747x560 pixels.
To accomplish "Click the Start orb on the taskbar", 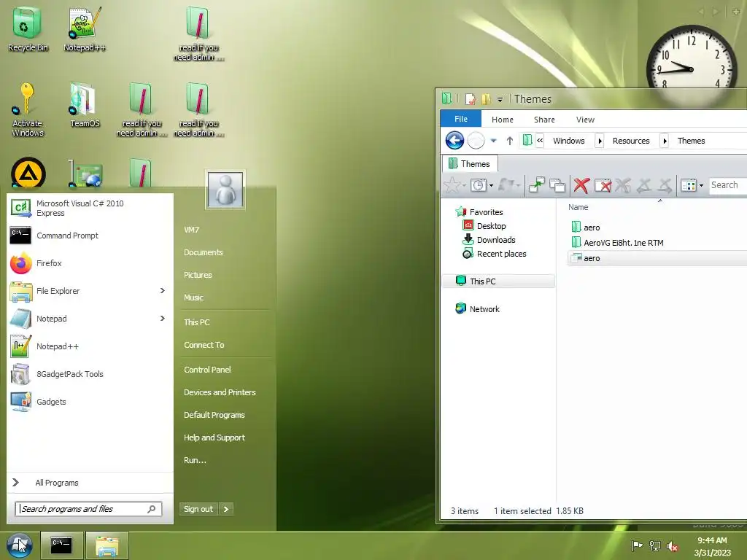I will coord(19,545).
